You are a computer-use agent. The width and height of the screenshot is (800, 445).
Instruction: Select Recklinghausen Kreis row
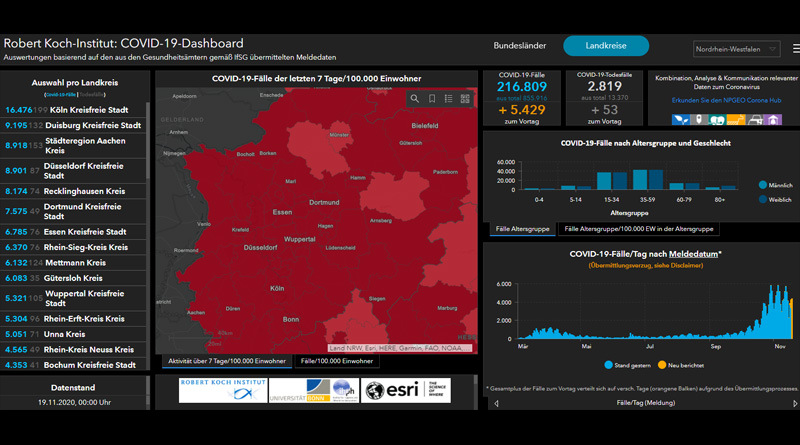click(73, 191)
